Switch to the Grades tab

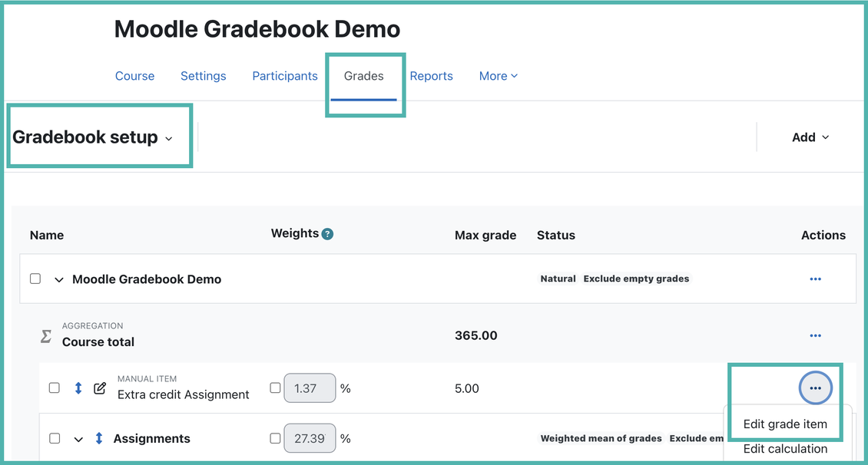[x=363, y=75]
